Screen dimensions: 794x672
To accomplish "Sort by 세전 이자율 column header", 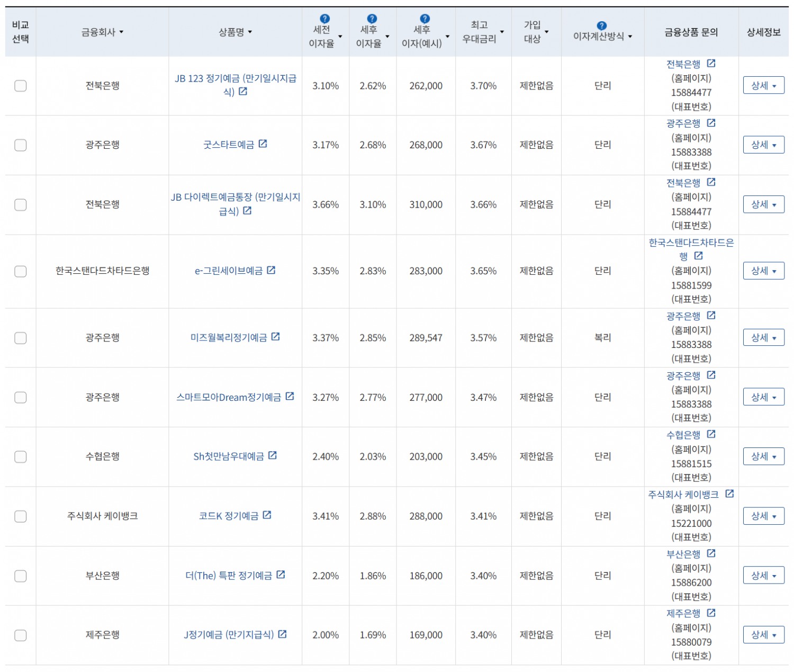I will tap(326, 37).
